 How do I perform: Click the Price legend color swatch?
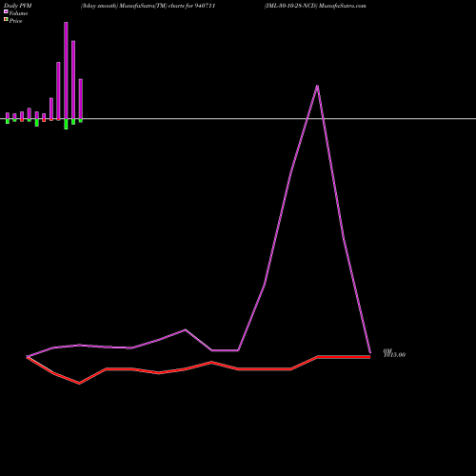coord(6,19)
